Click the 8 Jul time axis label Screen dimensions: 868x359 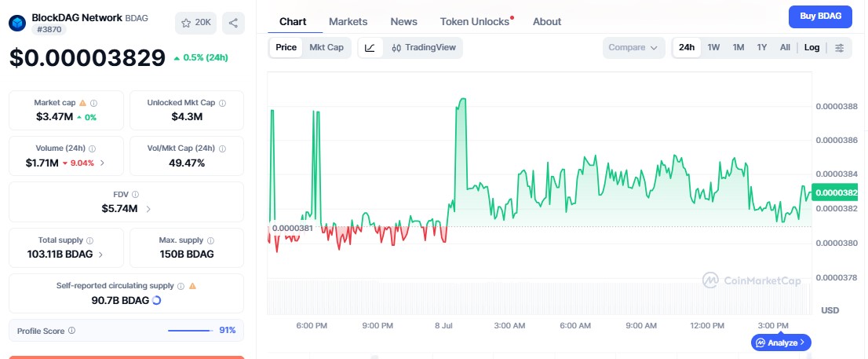coord(443,326)
